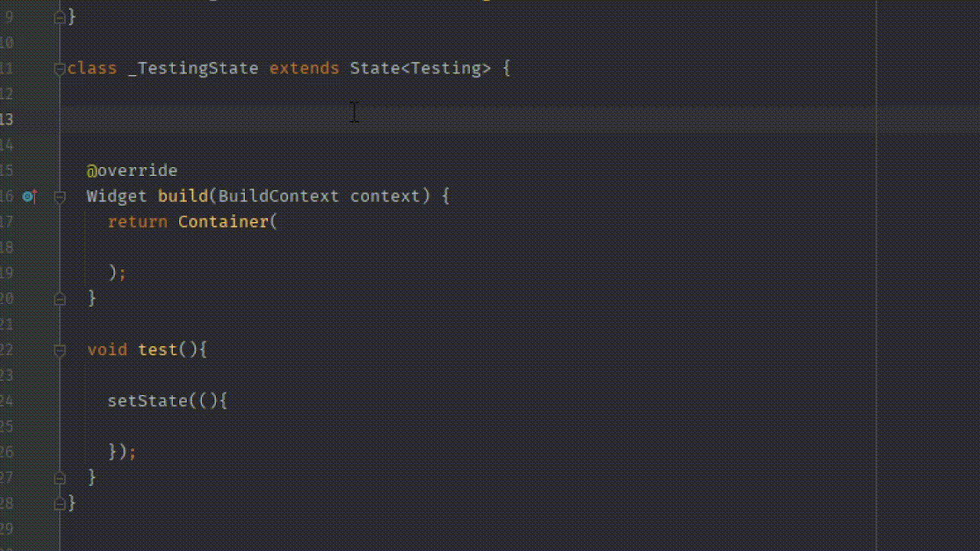Click the test method name
This screenshot has width=980, height=551.
pos(158,350)
